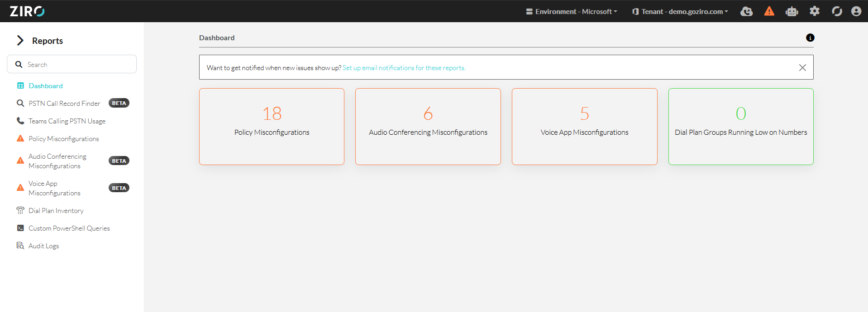Dismiss the notification banner
868x312 pixels.
coord(802,67)
